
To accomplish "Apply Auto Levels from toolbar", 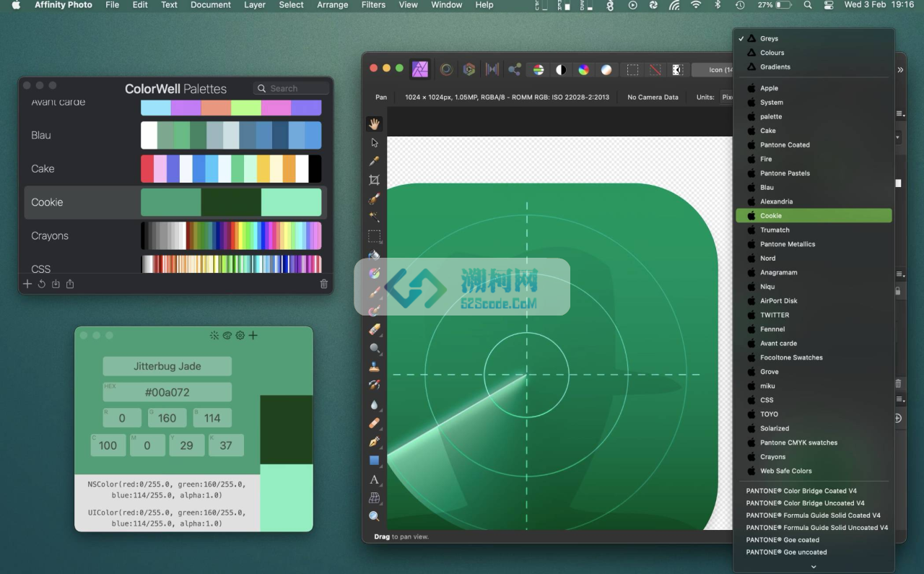I will click(x=539, y=69).
